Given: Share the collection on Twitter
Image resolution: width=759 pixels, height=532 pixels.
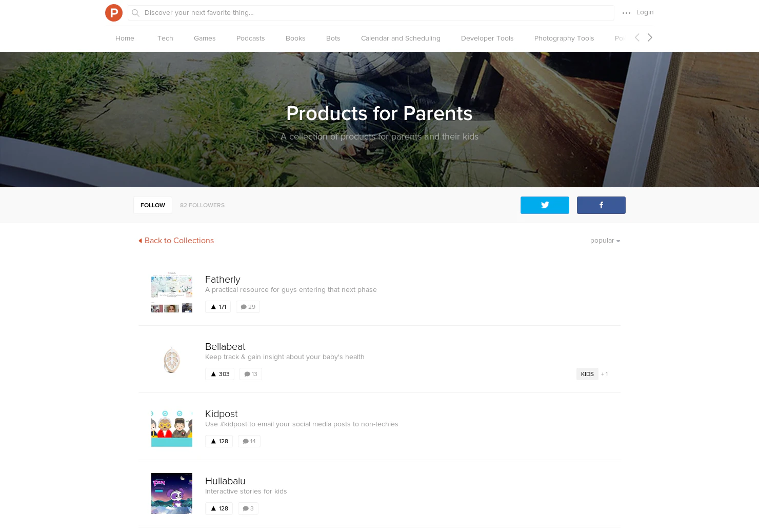Looking at the screenshot, I should 545,205.
